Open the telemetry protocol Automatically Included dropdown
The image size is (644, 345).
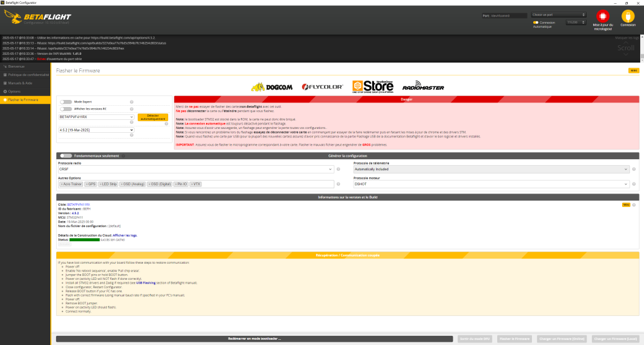pyautogui.click(x=491, y=169)
